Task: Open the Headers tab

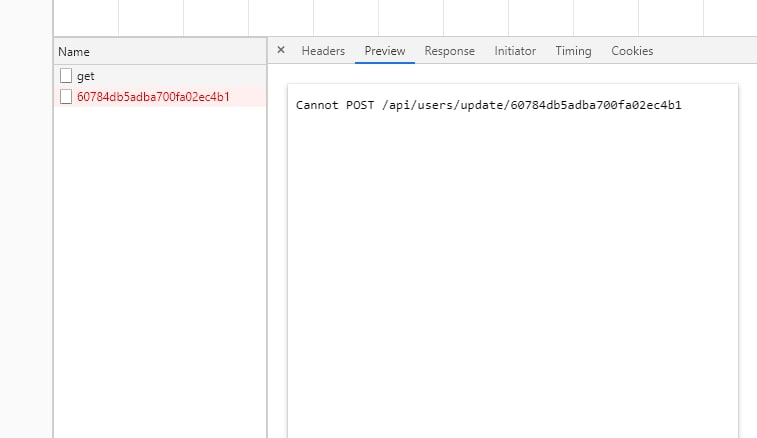Action: tap(323, 51)
